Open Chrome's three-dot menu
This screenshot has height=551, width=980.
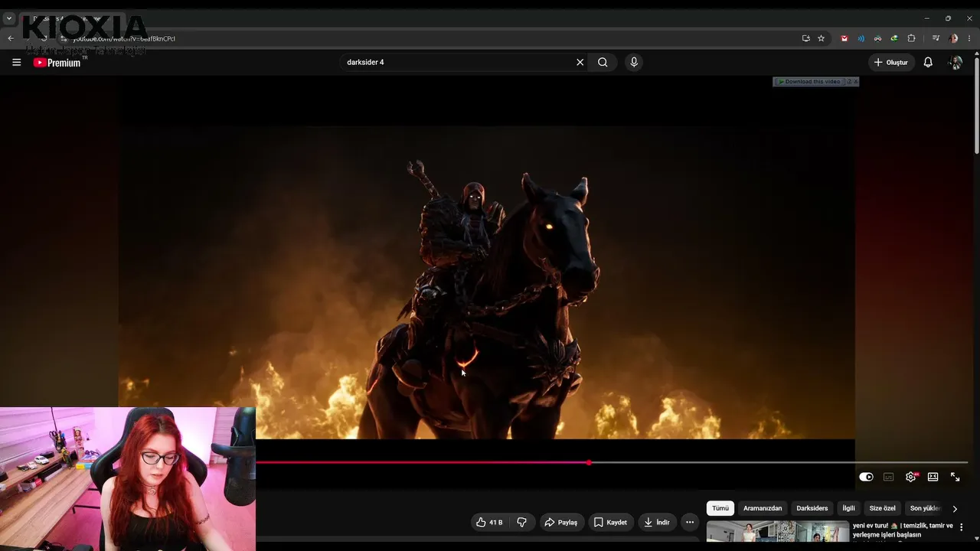(969, 38)
